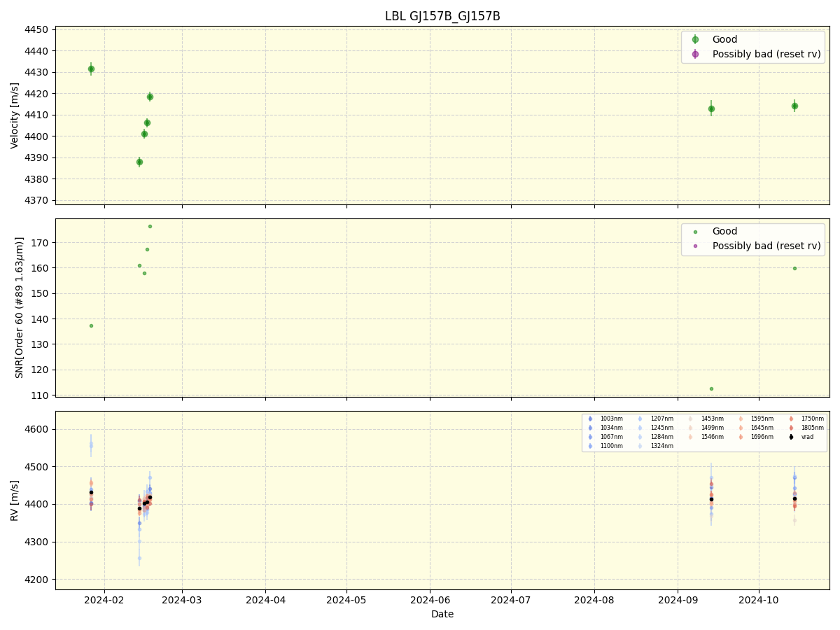Click the 1207nm legend entry
This screenshot has width=840, height=630.
656,419
